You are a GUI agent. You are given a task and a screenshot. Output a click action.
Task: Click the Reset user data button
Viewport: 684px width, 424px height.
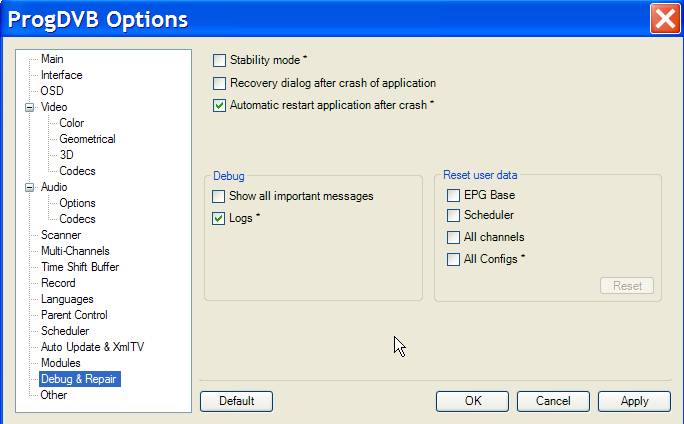click(x=627, y=286)
